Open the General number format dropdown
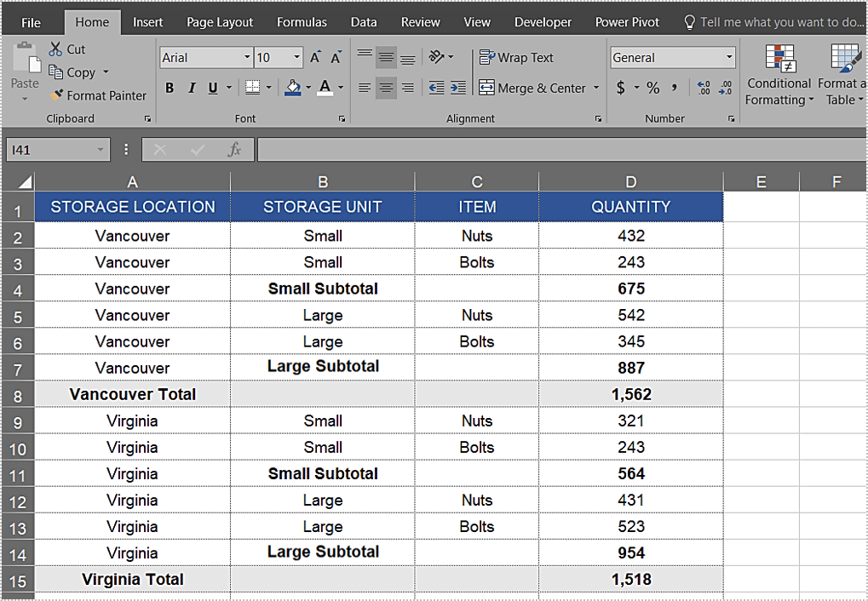The height and width of the screenshot is (601, 868). pyautogui.click(x=731, y=57)
